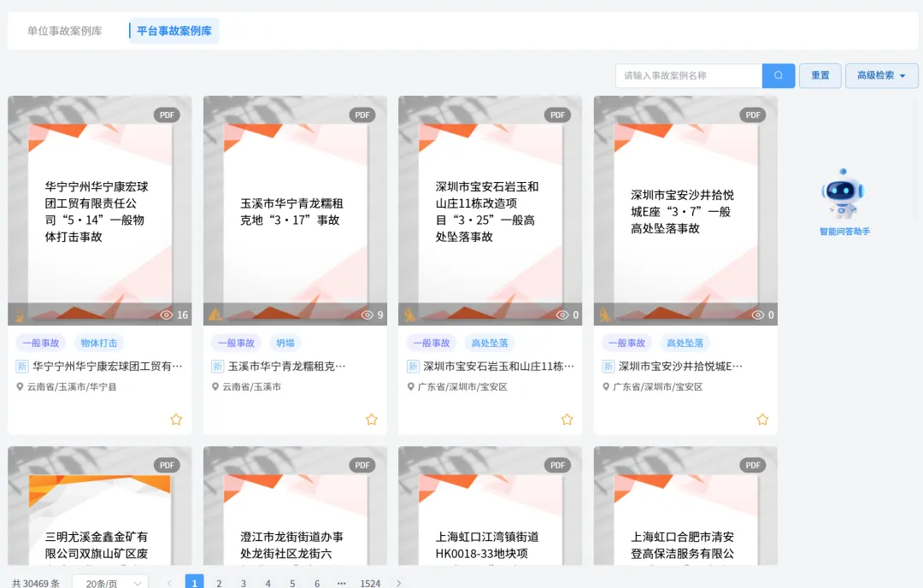The height and width of the screenshot is (588, 923).
Task: Click location pin on 石岩玉和山庄 card
Action: pyautogui.click(x=410, y=386)
